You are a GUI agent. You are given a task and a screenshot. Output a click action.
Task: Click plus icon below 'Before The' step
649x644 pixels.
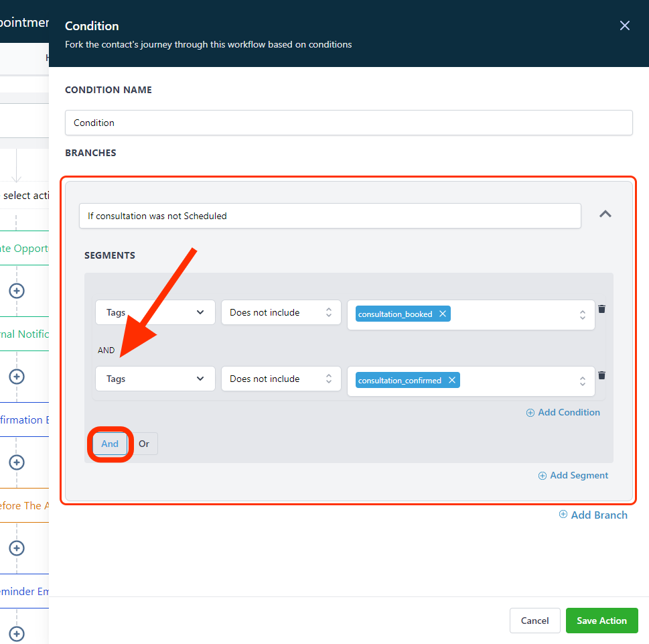pyautogui.click(x=17, y=548)
